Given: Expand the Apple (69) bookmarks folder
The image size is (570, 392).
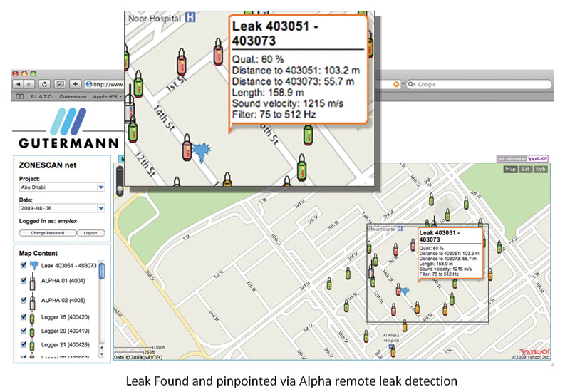Looking at the screenshot, I should (108, 96).
